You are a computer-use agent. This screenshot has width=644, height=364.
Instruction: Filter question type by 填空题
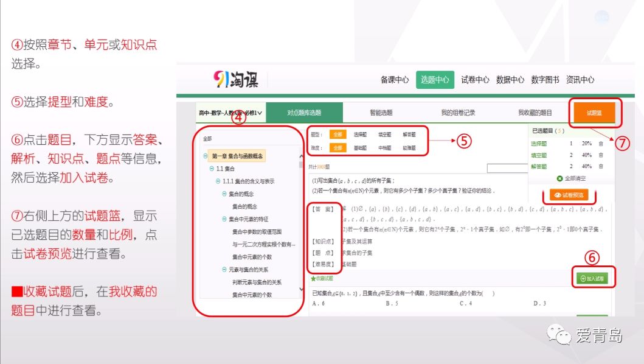point(385,135)
